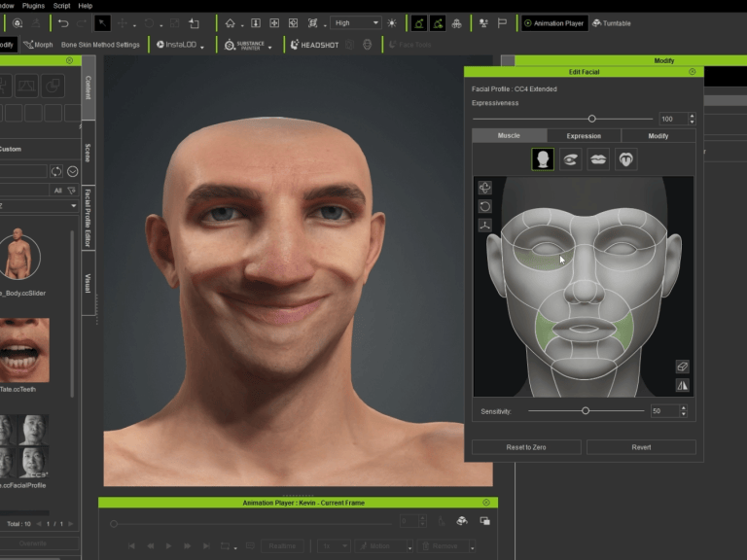The image size is (747, 560).
Task: Click the Morph tool
Action: (x=38, y=45)
